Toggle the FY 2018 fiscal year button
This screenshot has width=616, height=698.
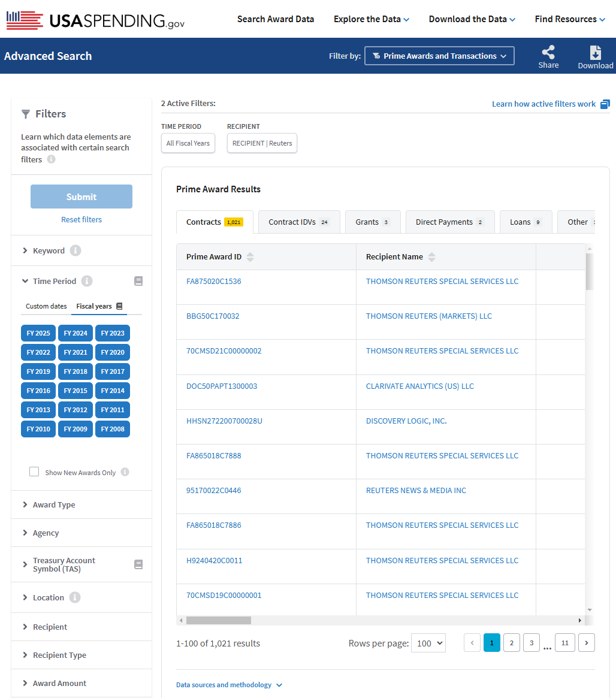(76, 371)
